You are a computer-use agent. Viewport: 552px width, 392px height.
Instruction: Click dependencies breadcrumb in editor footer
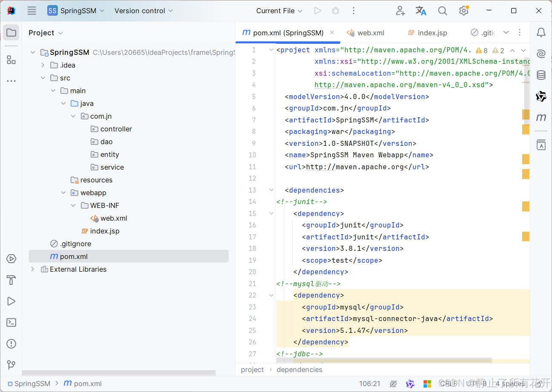point(300,369)
